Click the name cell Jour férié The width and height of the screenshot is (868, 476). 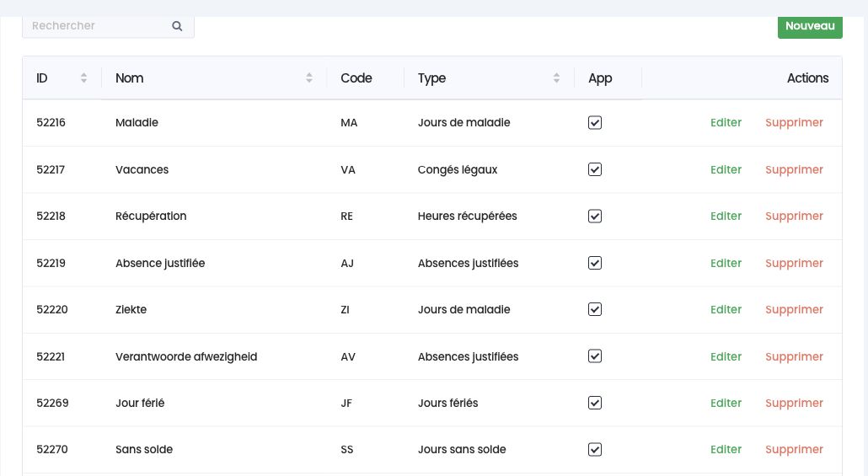140,403
